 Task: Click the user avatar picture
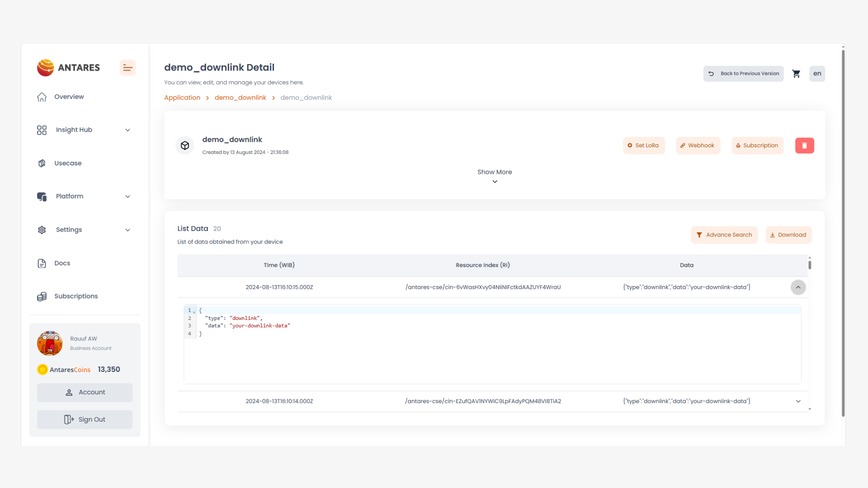tap(50, 343)
